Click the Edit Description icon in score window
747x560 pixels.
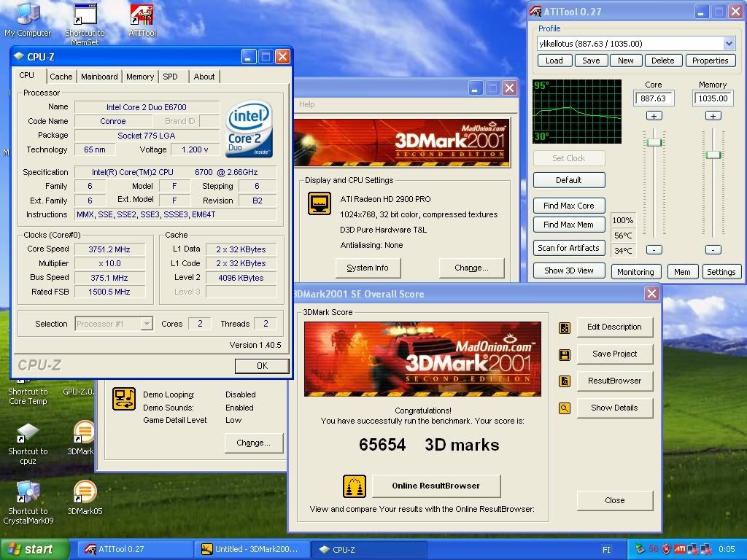[565, 327]
